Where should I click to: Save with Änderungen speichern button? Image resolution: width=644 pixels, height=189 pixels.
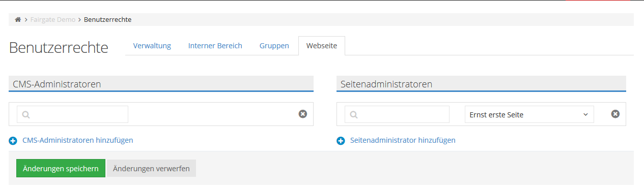pos(61,168)
